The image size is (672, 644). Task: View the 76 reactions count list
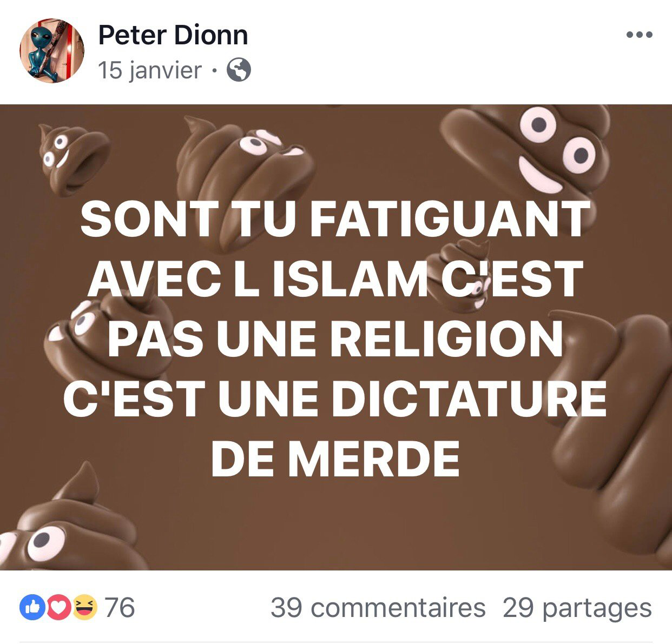(120, 607)
